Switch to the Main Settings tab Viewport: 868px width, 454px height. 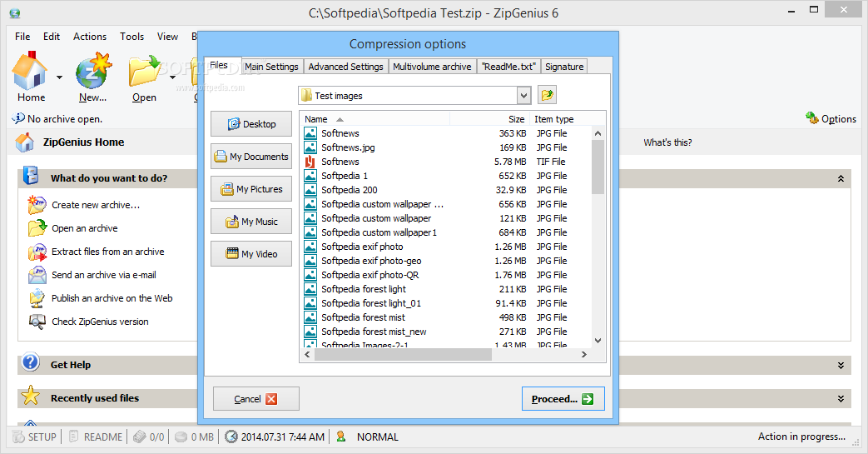point(271,67)
